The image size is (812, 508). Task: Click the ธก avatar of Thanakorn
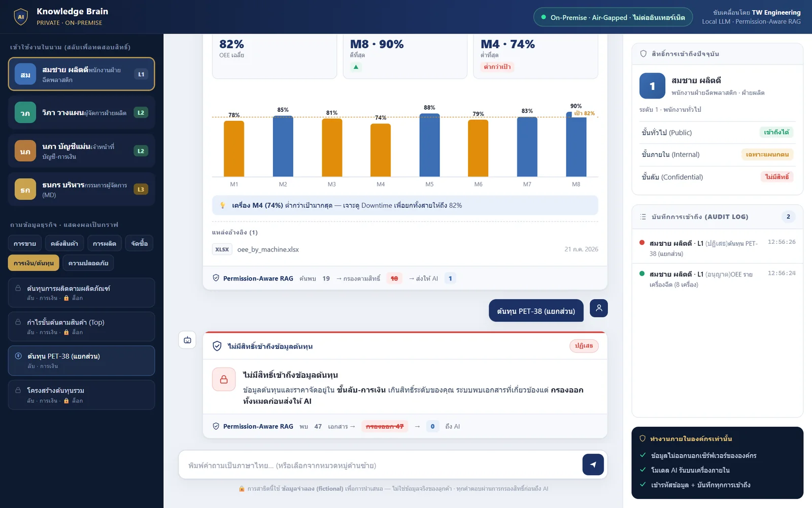click(25, 189)
